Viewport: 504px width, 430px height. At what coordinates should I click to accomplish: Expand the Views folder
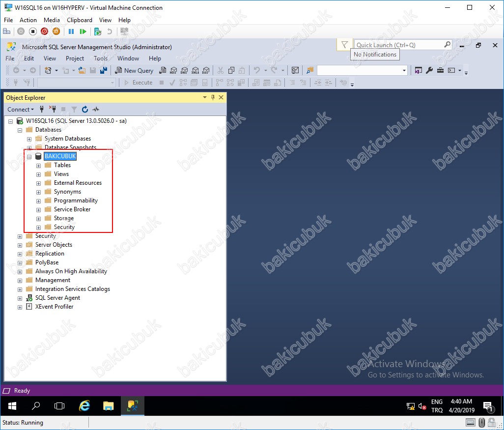[39, 174]
